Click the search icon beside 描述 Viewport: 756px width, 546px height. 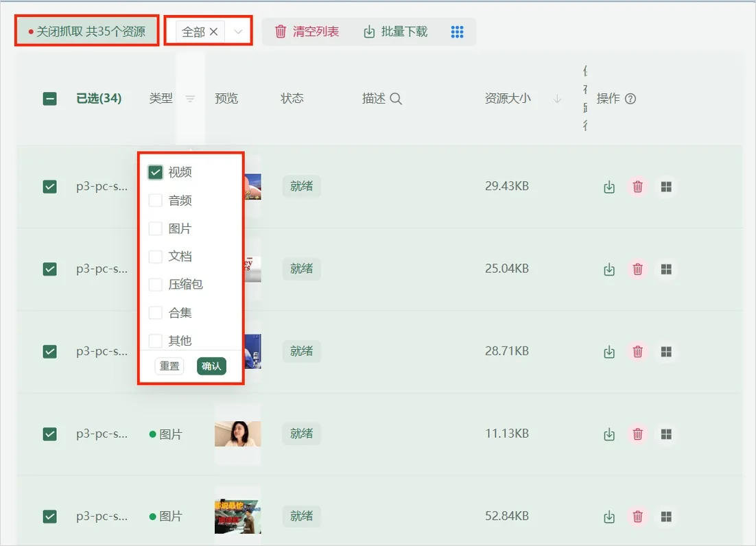click(x=396, y=99)
